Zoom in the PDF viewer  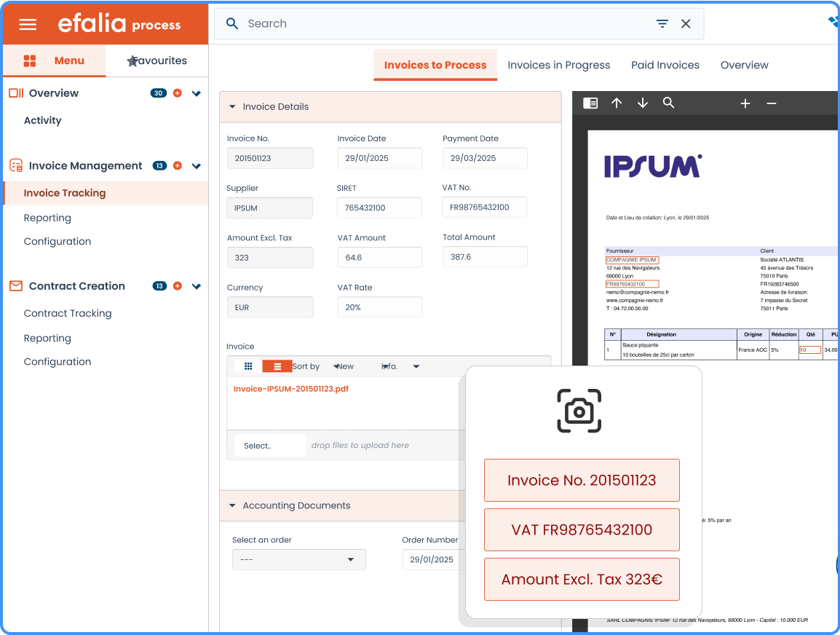pos(745,103)
